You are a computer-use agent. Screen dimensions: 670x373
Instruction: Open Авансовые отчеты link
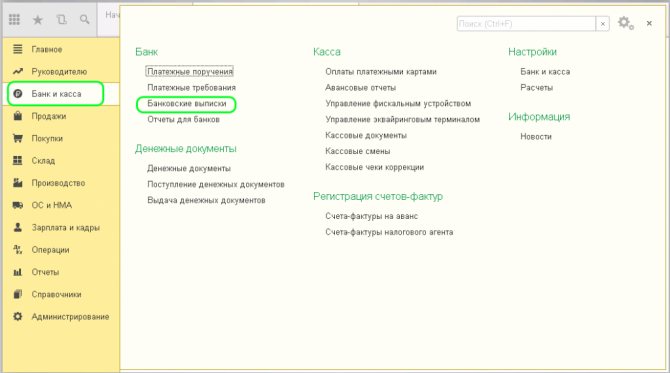pos(361,88)
